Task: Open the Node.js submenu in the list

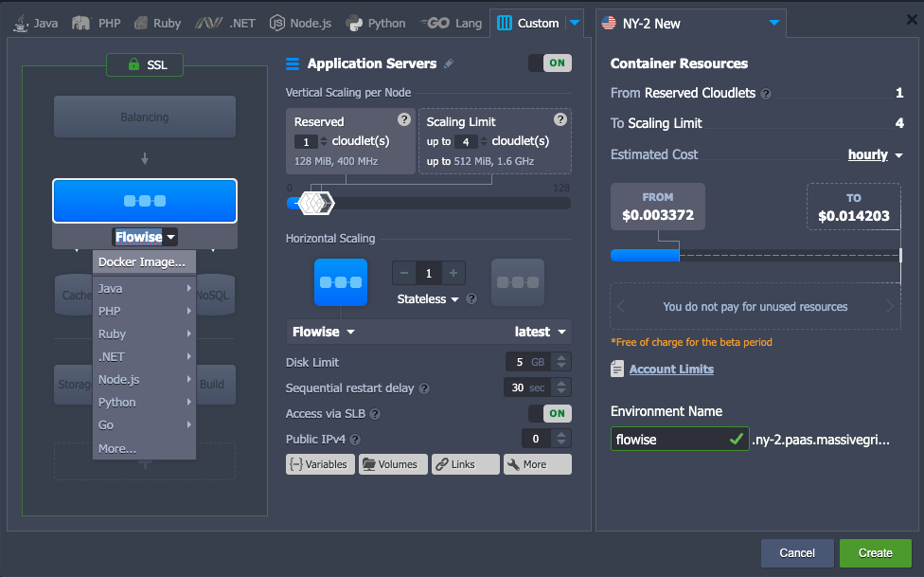Action: 144,379
